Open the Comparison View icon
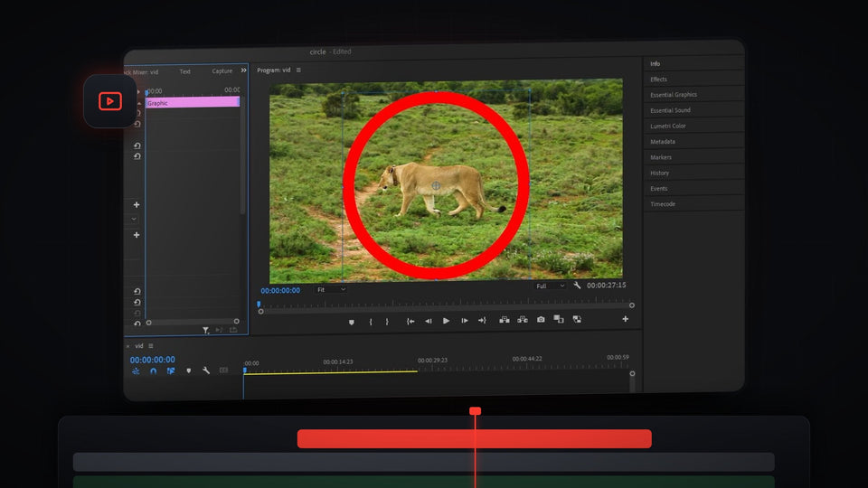Image resolution: width=868 pixels, height=488 pixels. [559, 319]
